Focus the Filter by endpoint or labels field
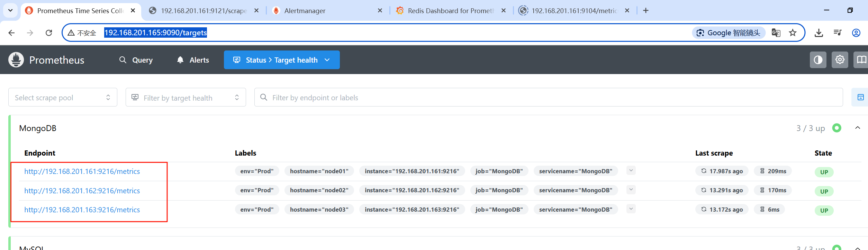The image size is (868, 250). (x=549, y=98)
